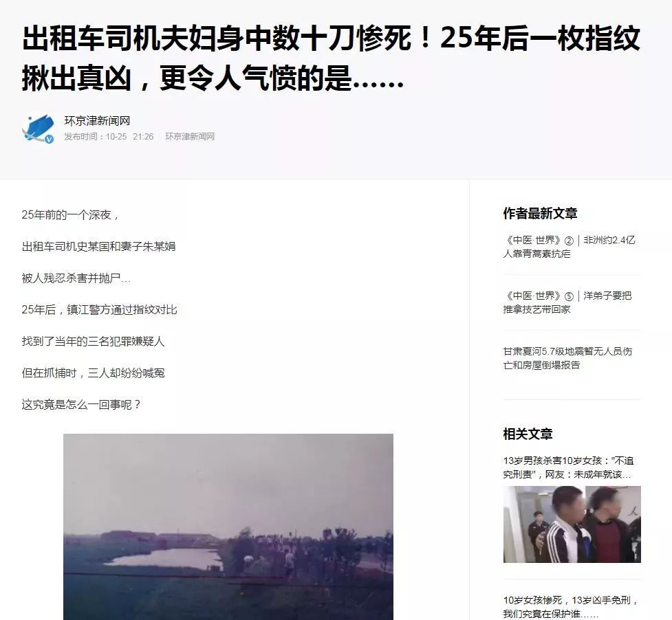
Task: Click the verified V badge on avatar
Action: [50, 139]
